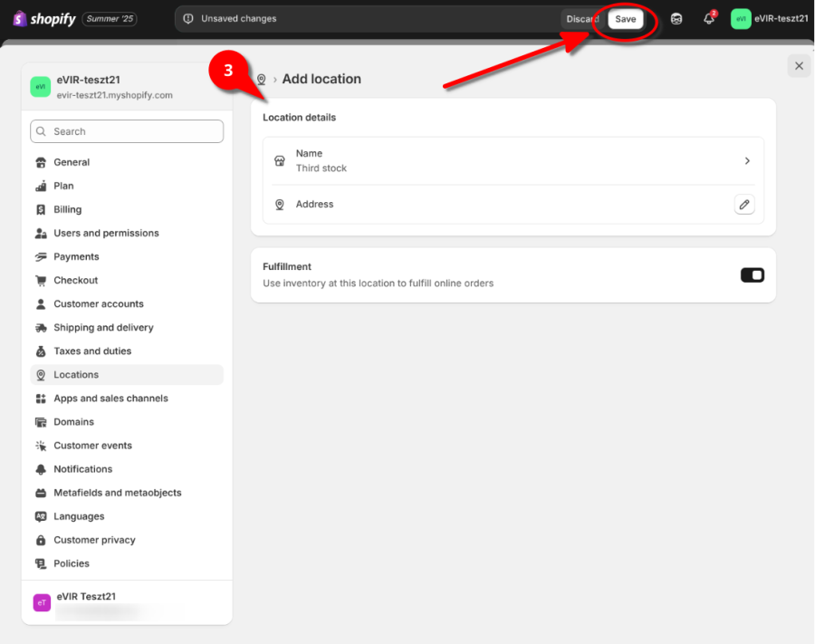Click the pencil icon to edit Address
Image resolution: width=815 pixels, height=644 pixels.
tap(743, 205)
